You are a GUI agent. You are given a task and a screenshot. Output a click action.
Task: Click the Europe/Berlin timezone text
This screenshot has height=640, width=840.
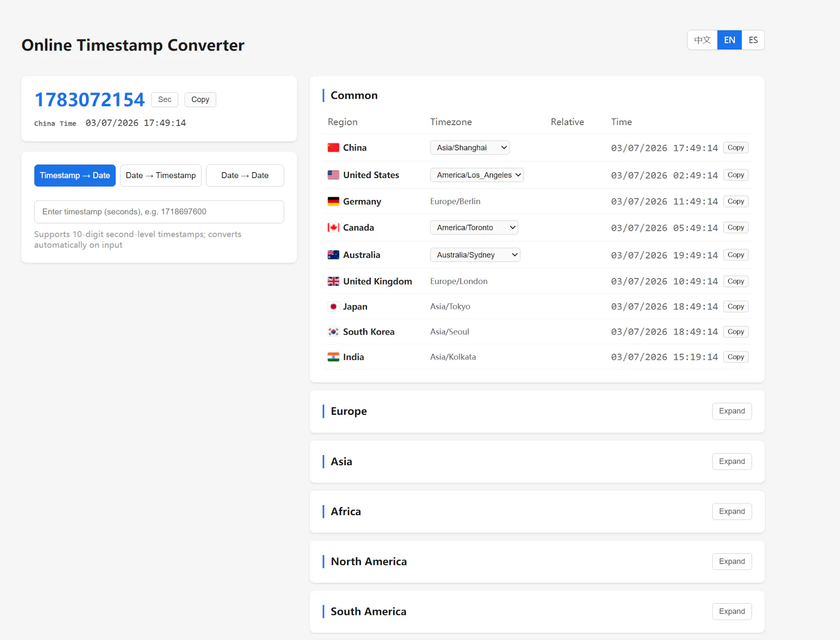pyautogui.click(x=455, y=201)
